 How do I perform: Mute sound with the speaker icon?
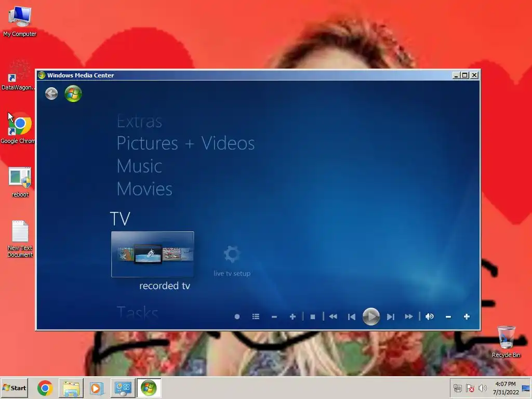pos(430,316)
